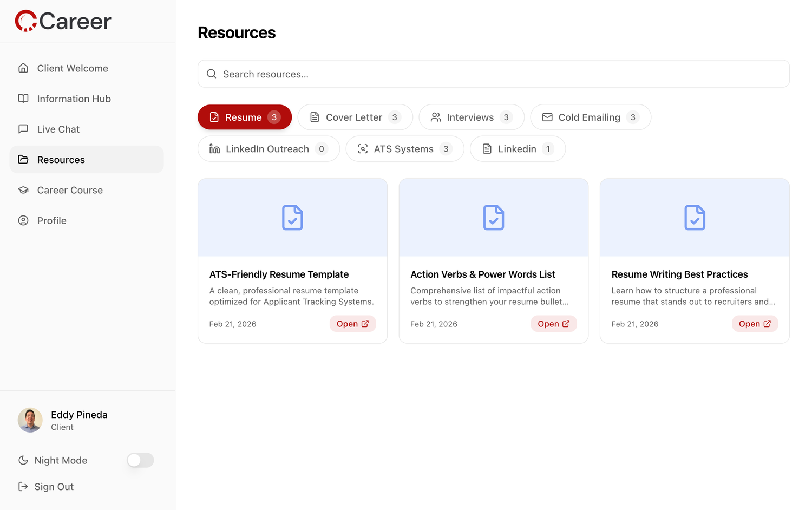Select the LinkedIn Outreach filter
Viewport: 812px width, 510px height.
pos(269,149)
